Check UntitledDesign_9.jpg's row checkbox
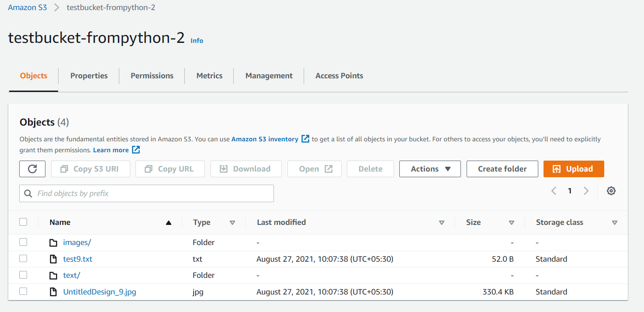 tap(23, 291)
